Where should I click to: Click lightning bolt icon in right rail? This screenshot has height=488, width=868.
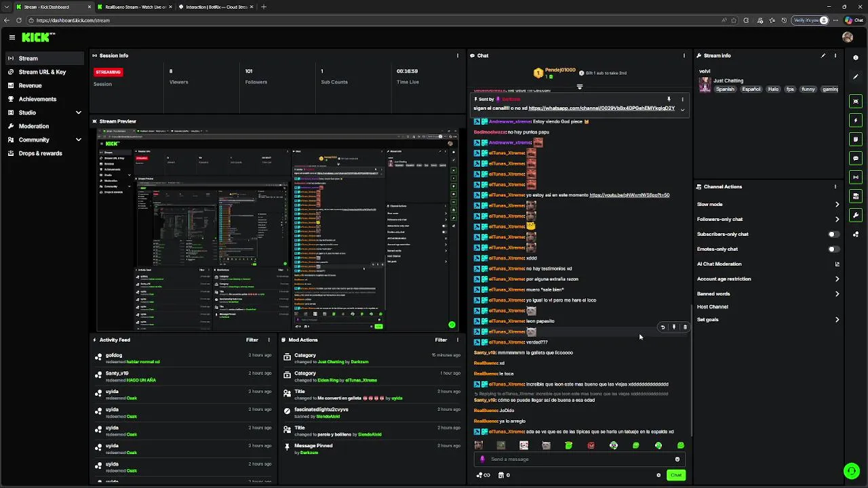coord(856,120)
